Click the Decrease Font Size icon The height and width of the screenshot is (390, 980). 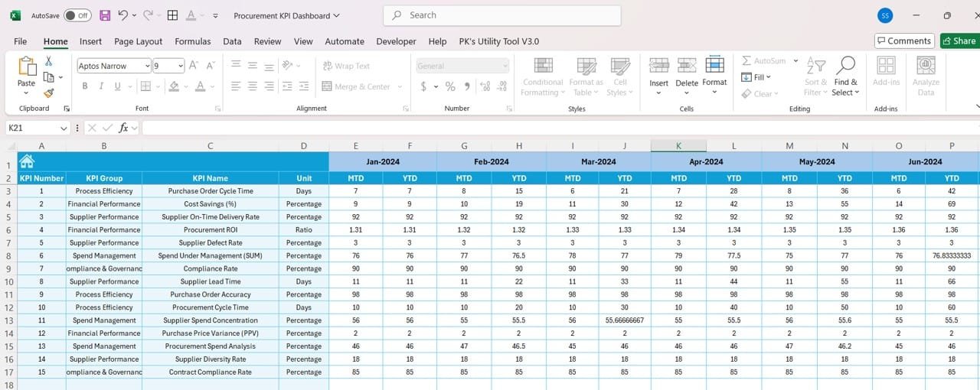point(211,66)
